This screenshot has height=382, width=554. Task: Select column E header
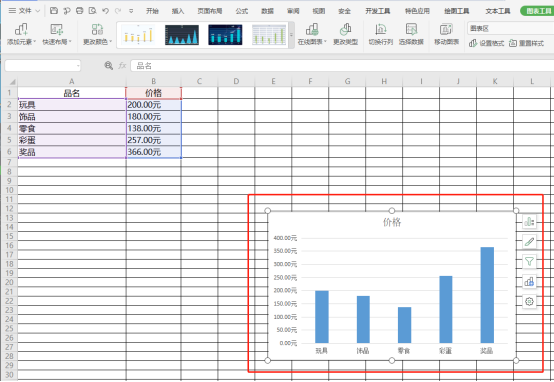pos(273,81)
